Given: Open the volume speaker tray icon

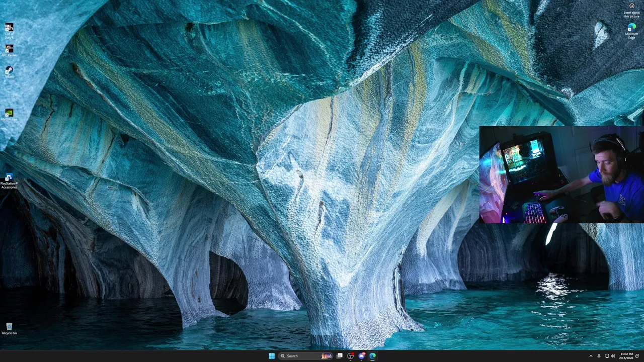Looking at the screenshot, I should 613,356.
